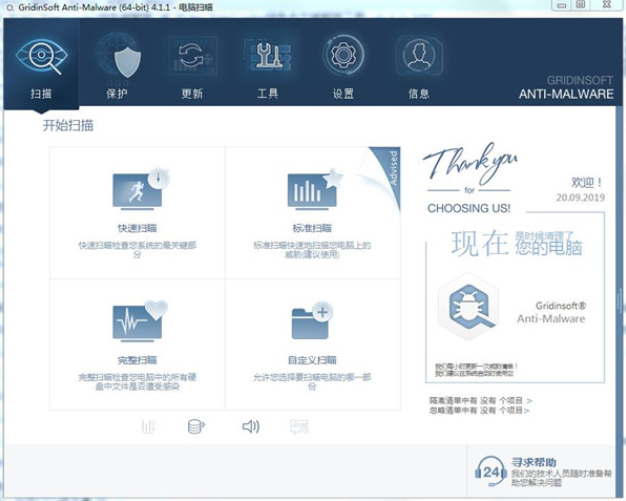626x501 pixels.
Task: Start full scan via heartbeat monitor icon
Action: click(x=140, y=322)
